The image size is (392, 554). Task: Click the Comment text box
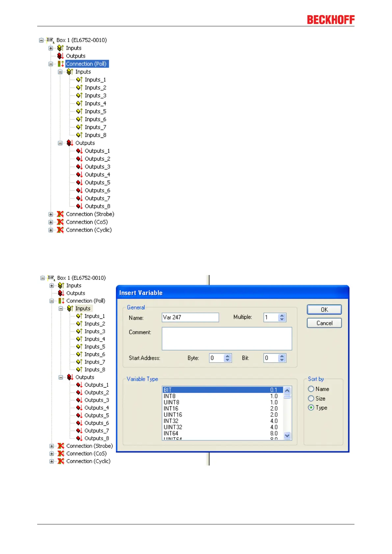click(227, 339)
